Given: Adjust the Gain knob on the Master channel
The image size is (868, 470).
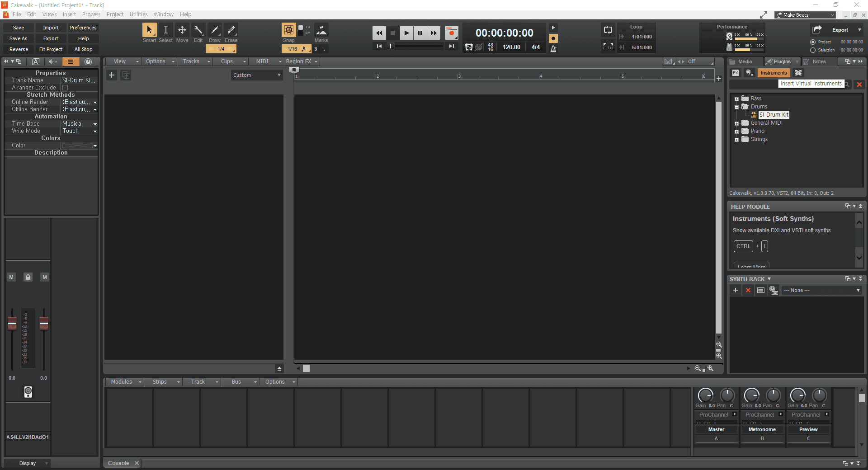Looking at the screenshot, I should pyautogui.click(x=706, y=395).
